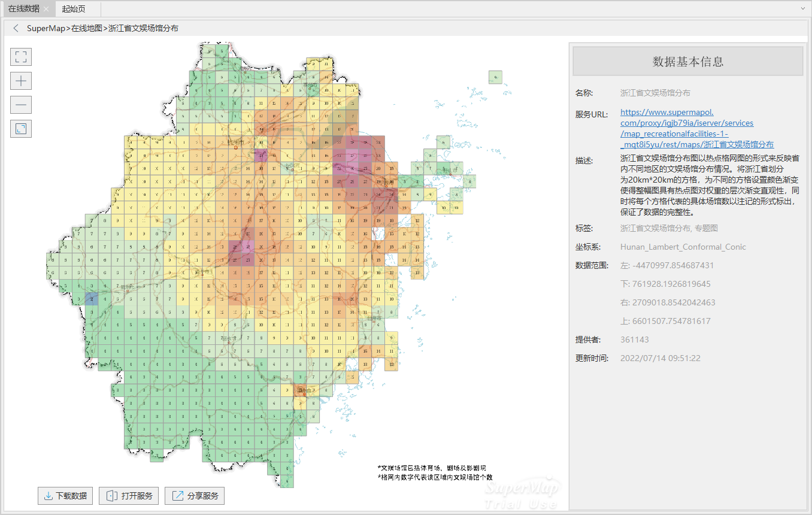Viewport: 812px width, 515px height.
Task: Click the Hunan_Lambert_Conformal_Conic coordinate system value
Action: 683,247
